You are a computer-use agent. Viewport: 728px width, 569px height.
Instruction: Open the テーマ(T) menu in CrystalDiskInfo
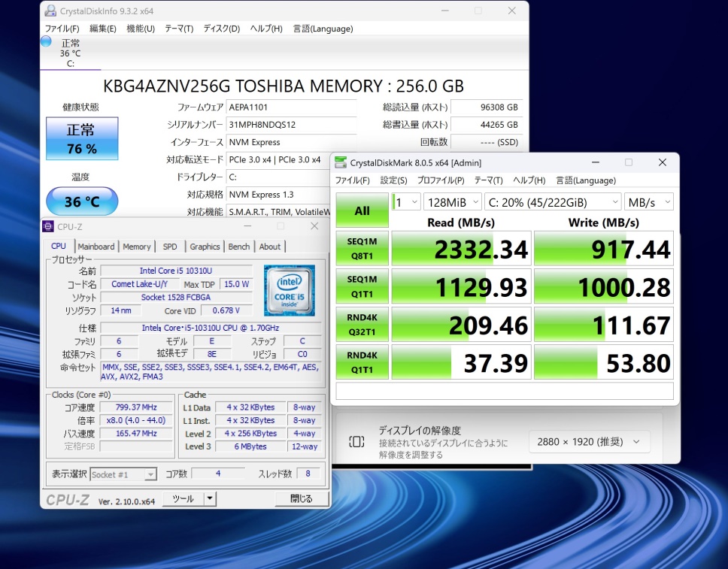point(179,29)
